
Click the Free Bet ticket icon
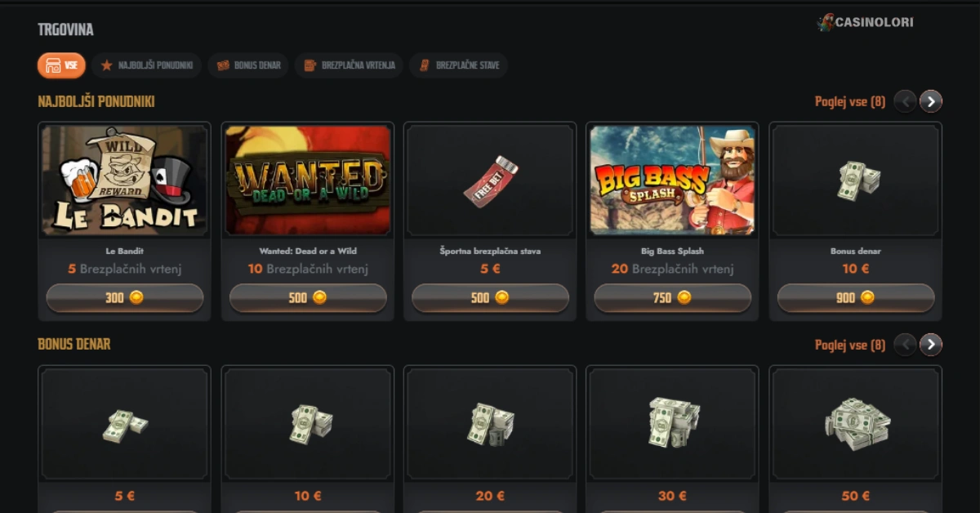coord(491,181)
